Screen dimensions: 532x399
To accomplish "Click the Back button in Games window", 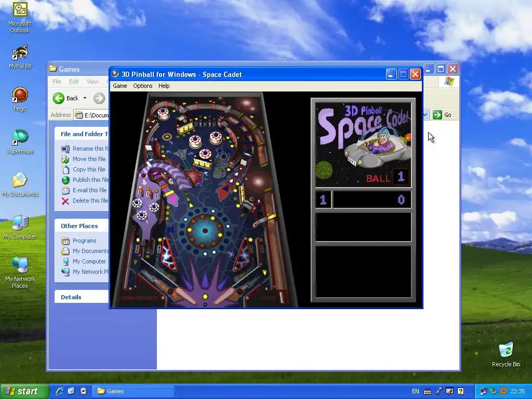I will [66, 98].
